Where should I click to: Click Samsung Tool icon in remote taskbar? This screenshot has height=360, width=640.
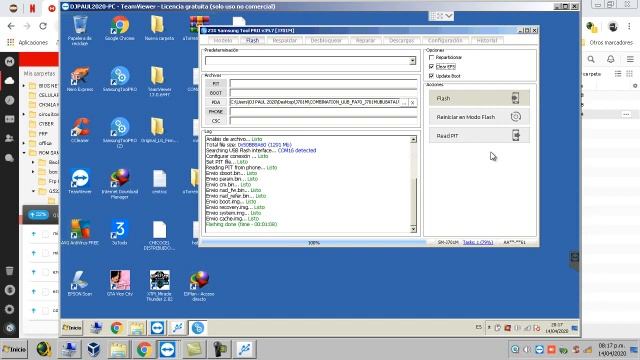198,328
